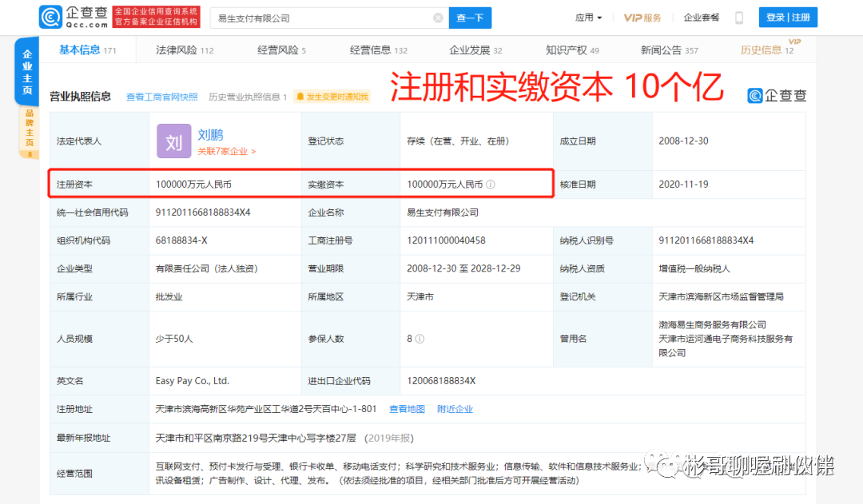Clear the search box using the × icon
The width and height of the screenshot is (863, 504).
point(439,17)
